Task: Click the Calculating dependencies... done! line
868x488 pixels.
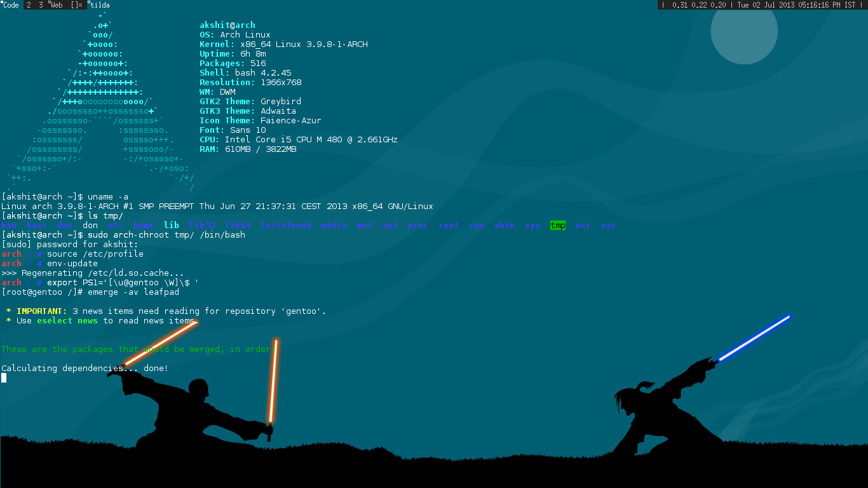Action: [x=85, y=369]
